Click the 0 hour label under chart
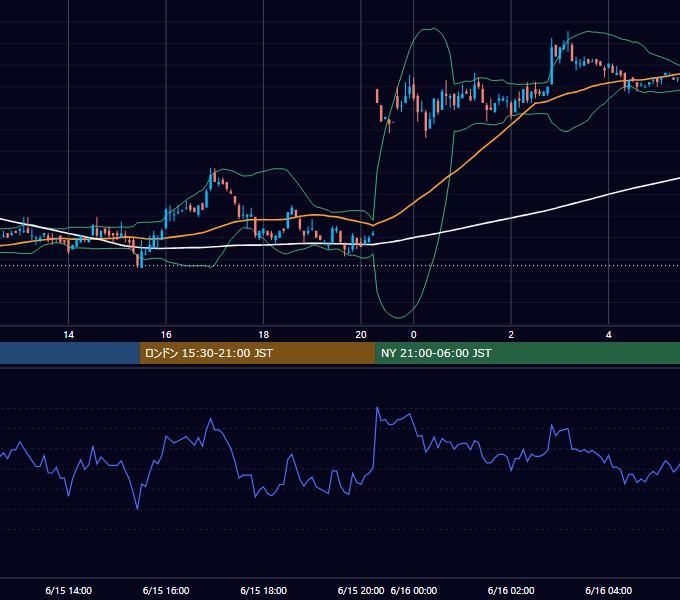The height and width of the screenshot is (600, 680). (414, 335)
